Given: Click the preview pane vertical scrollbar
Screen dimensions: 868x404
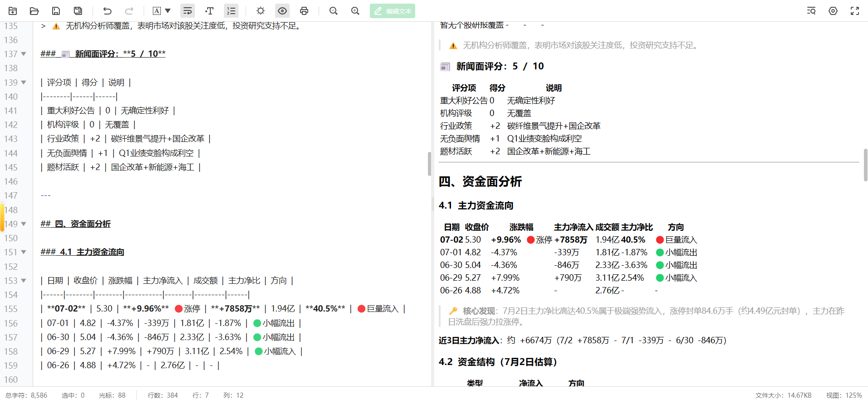Looking at the screenshot, I should (865, 165).
